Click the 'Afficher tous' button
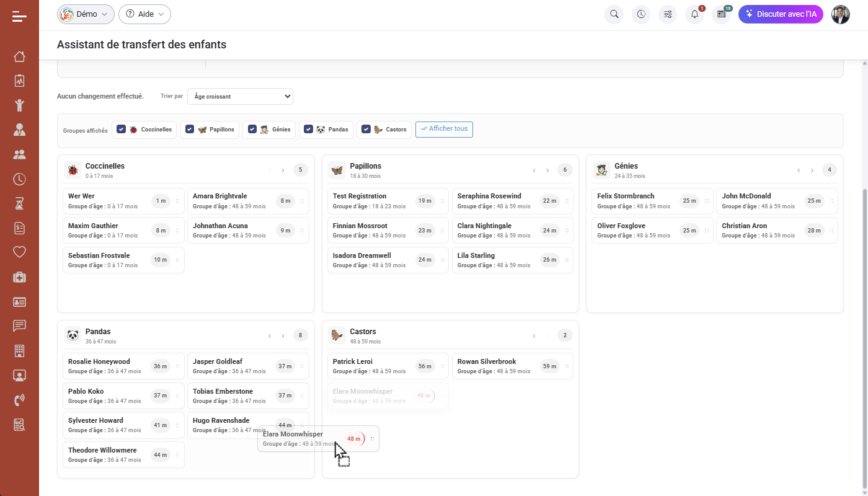 coord(444,129)
